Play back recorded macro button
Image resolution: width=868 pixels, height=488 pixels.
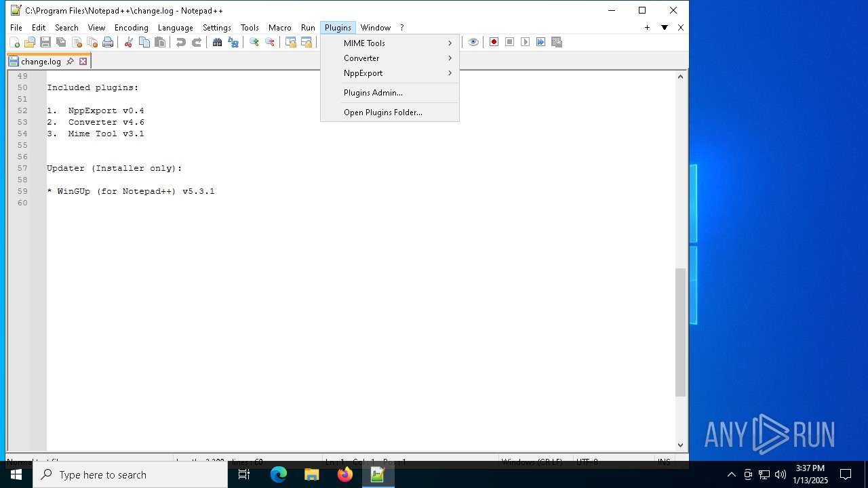525,42
